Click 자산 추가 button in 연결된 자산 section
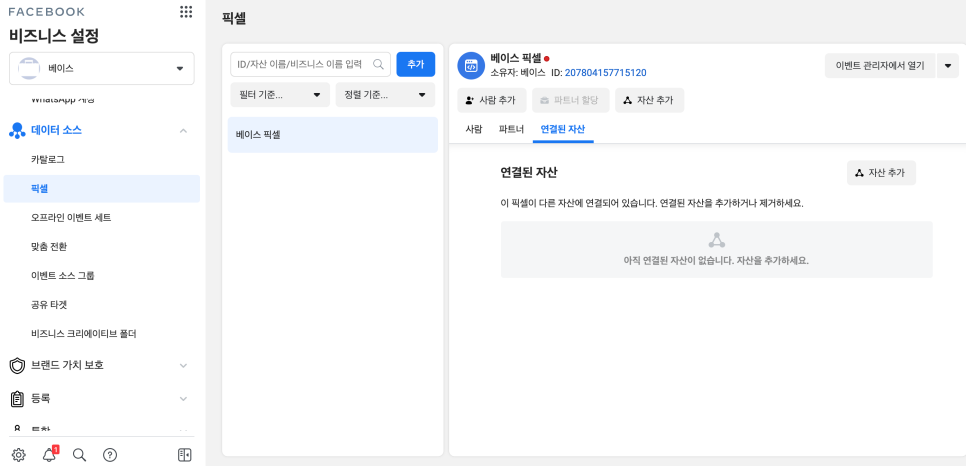 coord(881,173)
